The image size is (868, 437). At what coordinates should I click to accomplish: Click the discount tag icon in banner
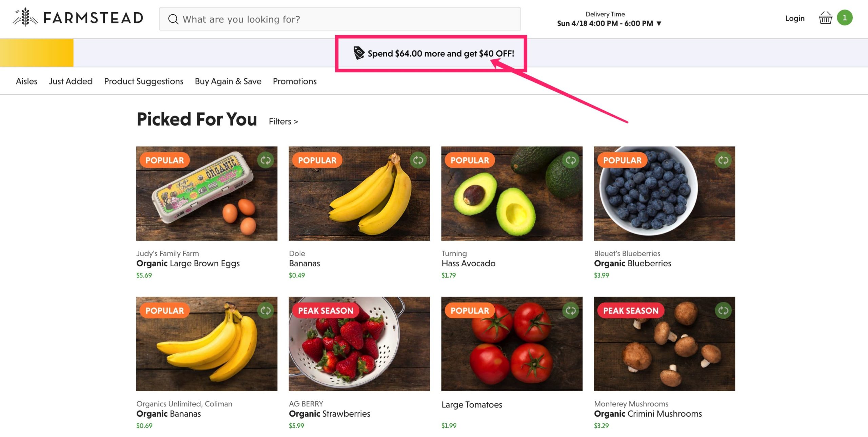(358, 53)
